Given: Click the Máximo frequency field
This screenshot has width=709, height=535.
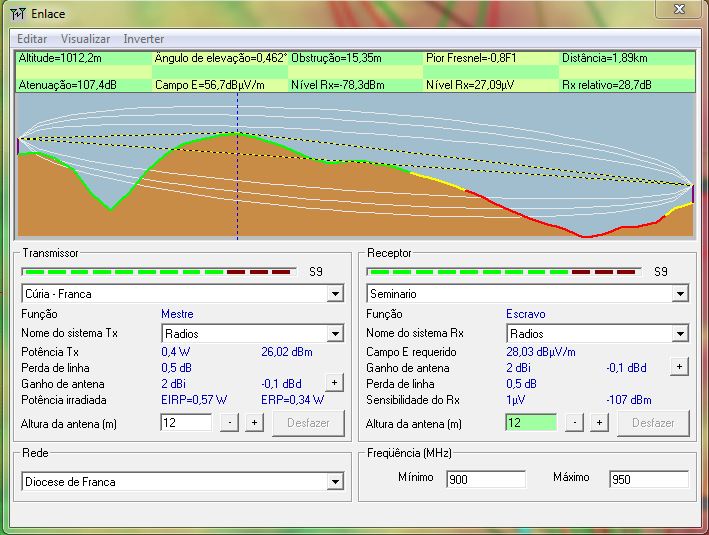Looking at the screenshot, I should click(649, 479).
